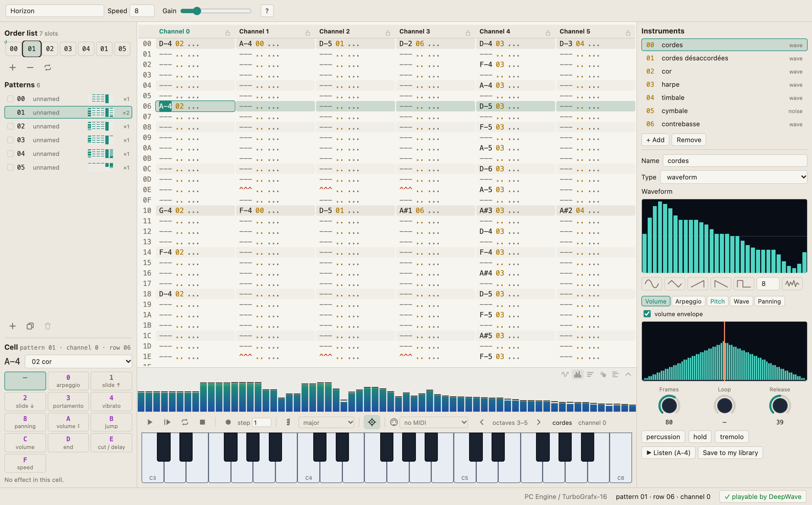Check the box for pattern 00 unnamed

pyautogui.click(x=10, y=99)
